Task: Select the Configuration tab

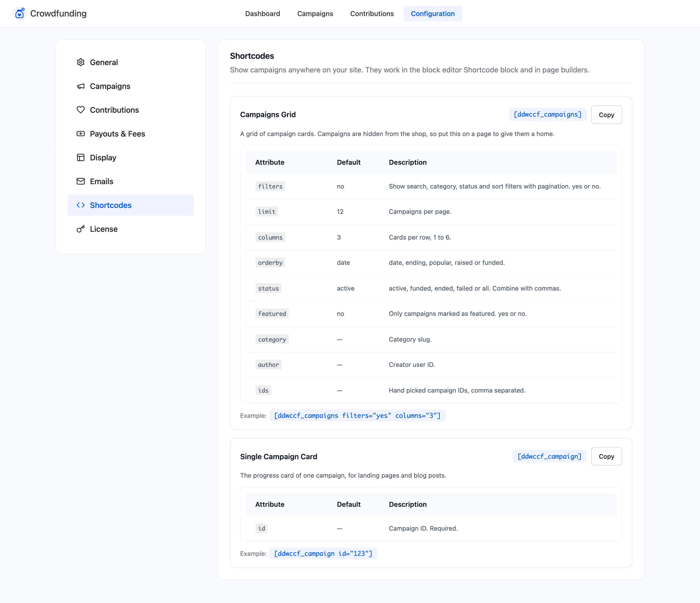Action: (432, 14)
